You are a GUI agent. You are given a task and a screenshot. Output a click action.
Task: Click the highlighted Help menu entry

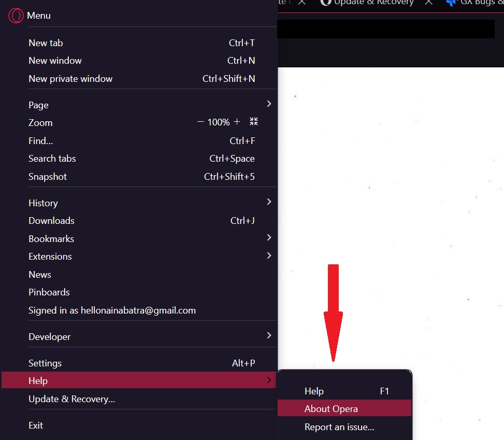(139, 380)
